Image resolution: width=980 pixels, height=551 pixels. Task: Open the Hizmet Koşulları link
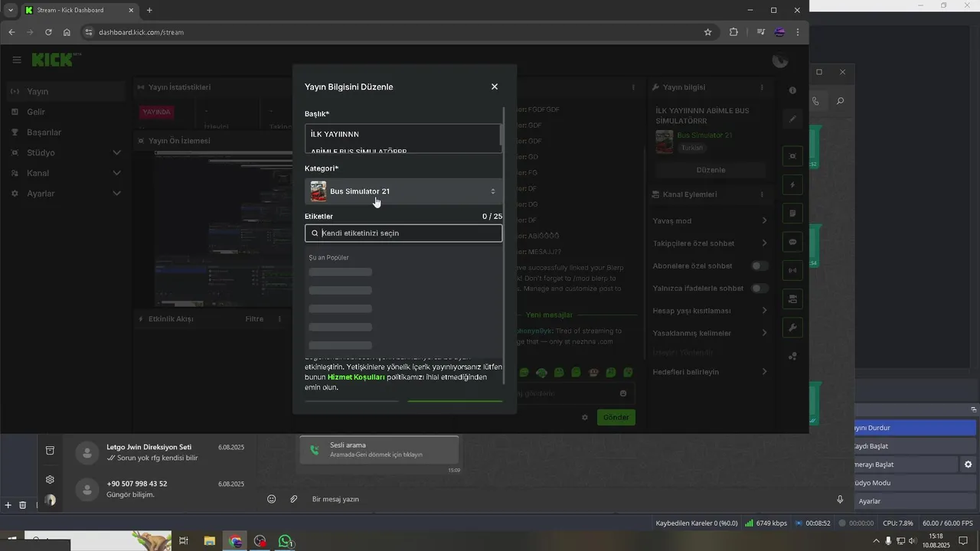[356, 377]
